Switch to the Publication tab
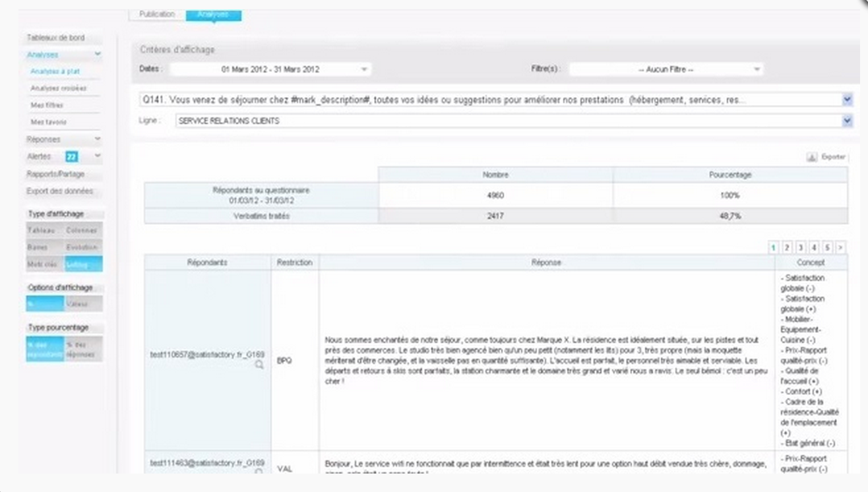 click(x=157, y=13)
